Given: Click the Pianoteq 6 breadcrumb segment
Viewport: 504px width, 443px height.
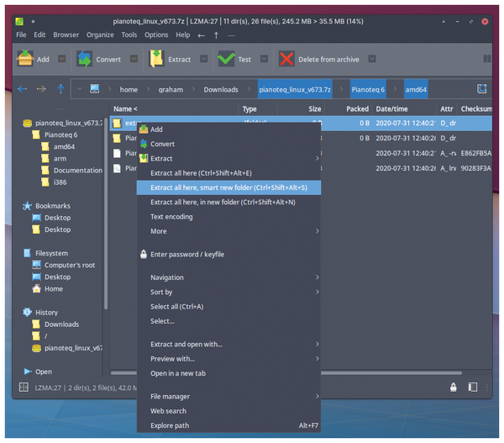Looking at the screenshot, I should point(368,89).
